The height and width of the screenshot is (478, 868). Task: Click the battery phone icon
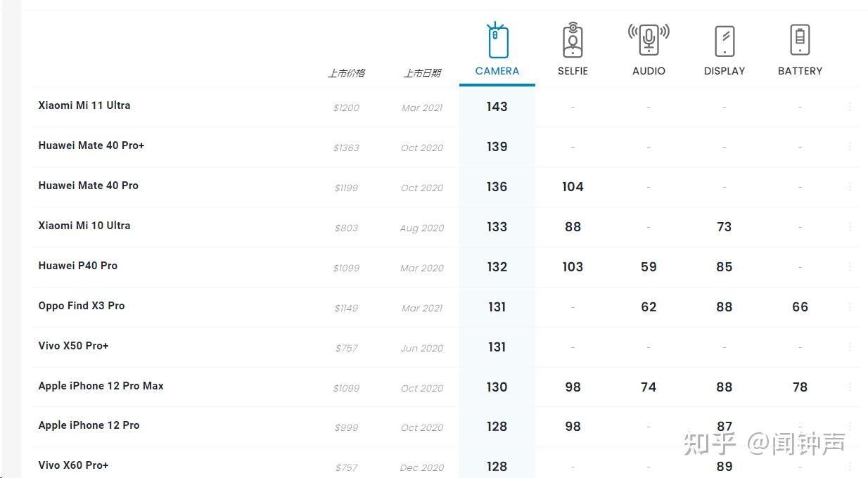(800, 39)
